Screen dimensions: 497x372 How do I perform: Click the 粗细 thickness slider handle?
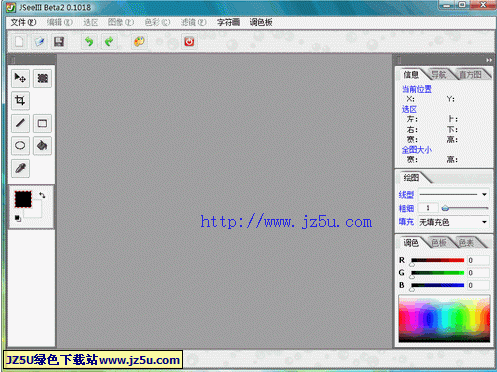pos(445,208)
